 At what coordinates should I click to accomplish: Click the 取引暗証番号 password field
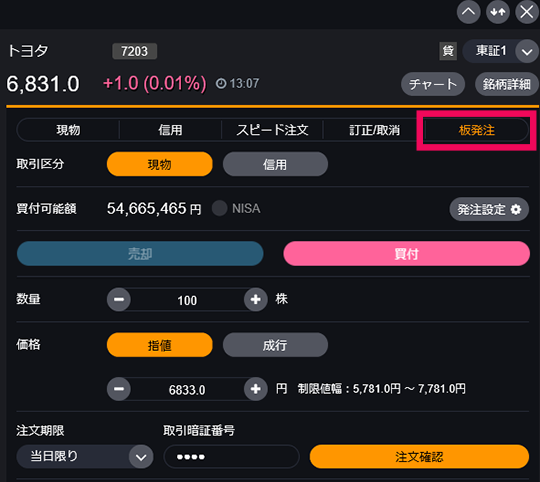tap(231, 457)
